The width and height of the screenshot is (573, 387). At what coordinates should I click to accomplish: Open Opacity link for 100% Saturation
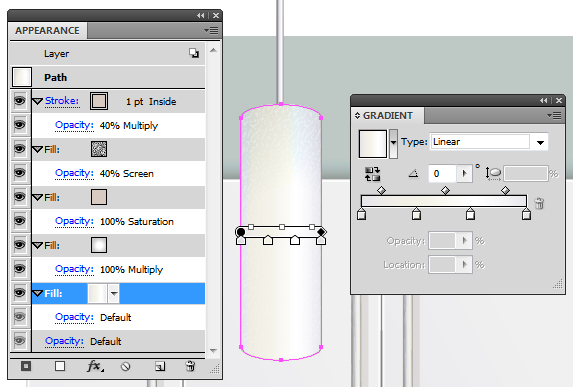click(x=74, y=221)
